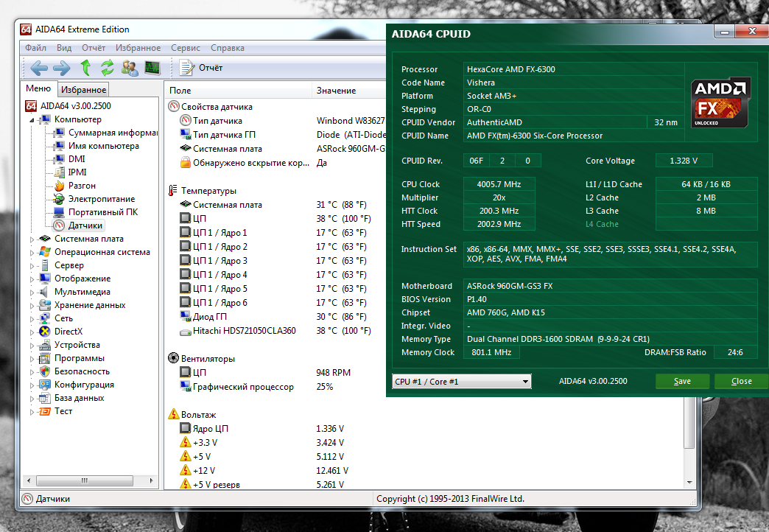Collapse the Компьютер tree node

32,120
